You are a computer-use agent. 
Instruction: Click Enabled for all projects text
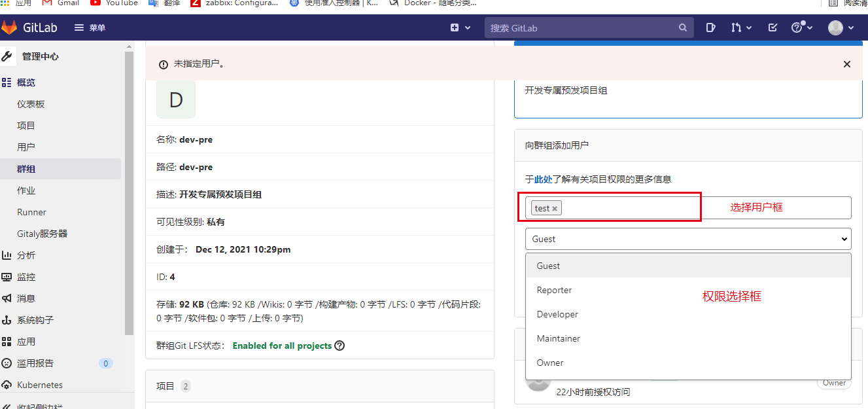point(282,346)
